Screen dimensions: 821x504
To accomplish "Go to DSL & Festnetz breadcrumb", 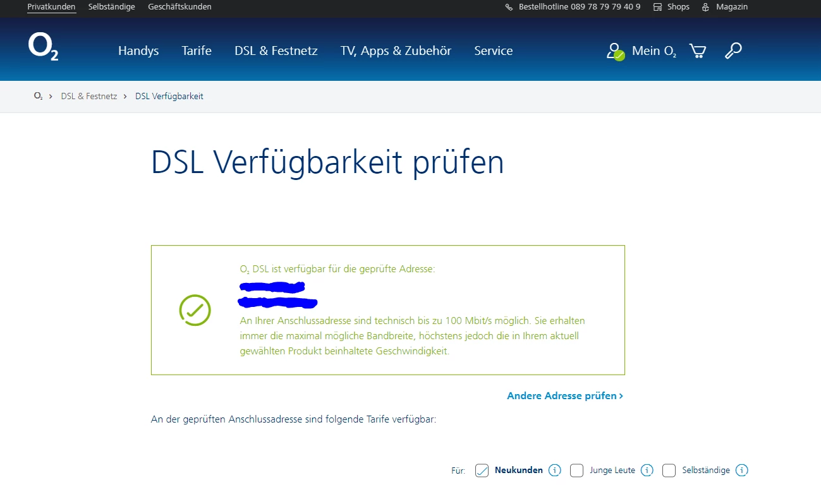I will point(89,97).
